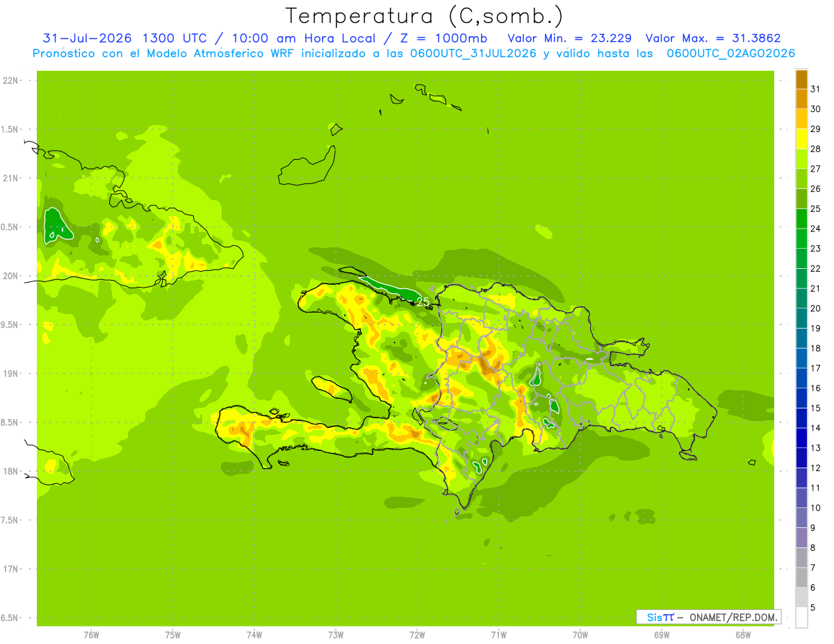Click the white '25' contour label near Tortuga
Screen dimensions: 834x644
coord(423,302)
